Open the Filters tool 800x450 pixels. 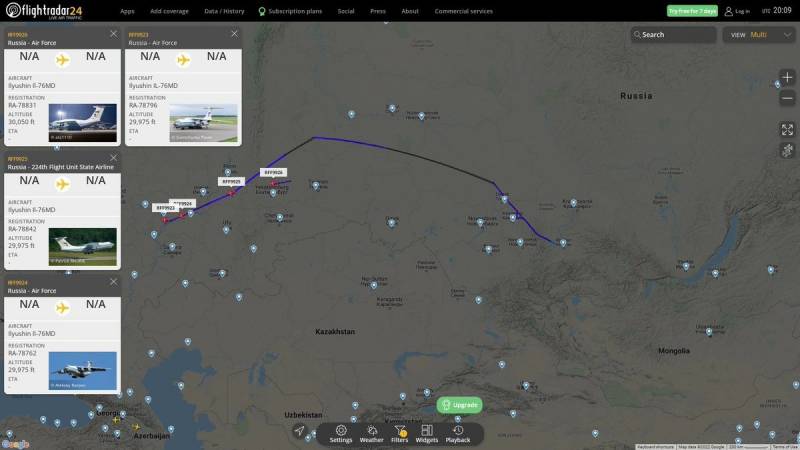pos(399,434)
